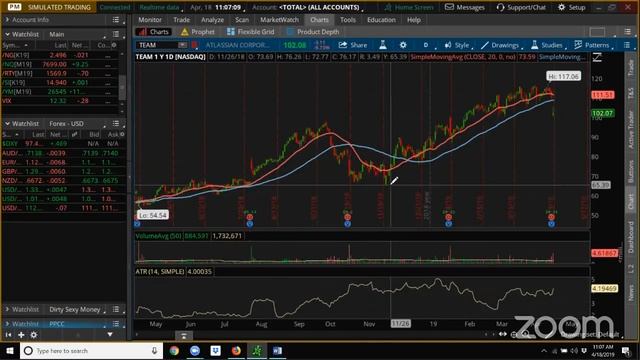Screen dimensions: 640x360
Task: Sort Main watchlist by Last column
Action: [60, 45]
